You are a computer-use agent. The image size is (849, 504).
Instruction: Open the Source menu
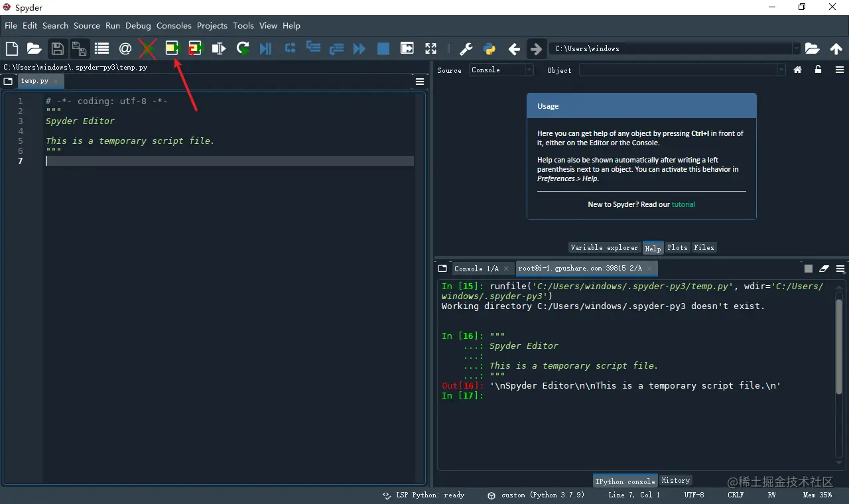[x=87, y=25]
